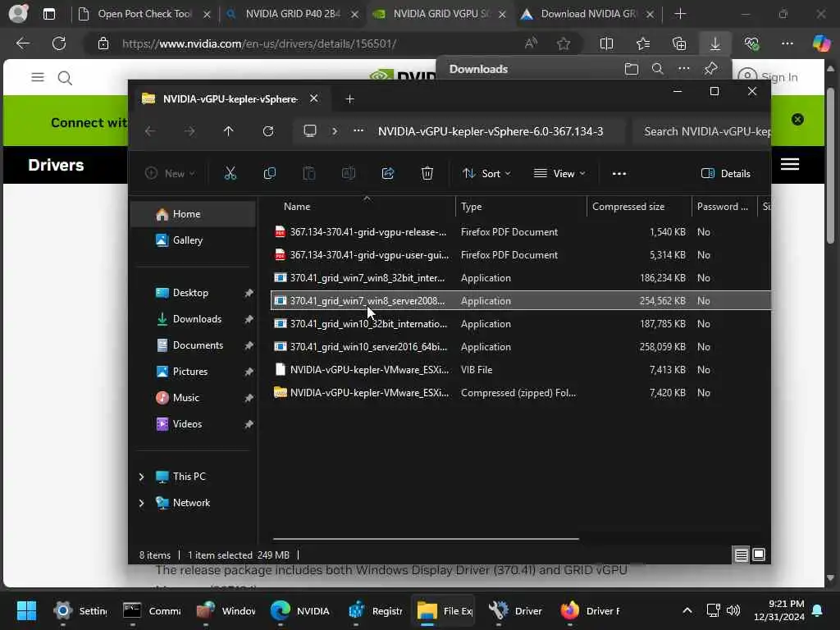840x630 pixels.
Task: Click the PC monitor icon in address bar
Action: coord(309,131)
